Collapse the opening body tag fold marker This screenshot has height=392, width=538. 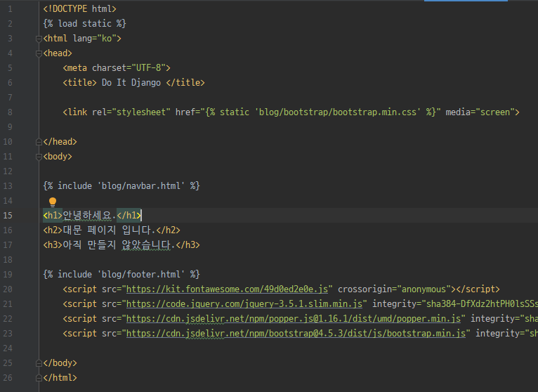(x=39, y=157)
